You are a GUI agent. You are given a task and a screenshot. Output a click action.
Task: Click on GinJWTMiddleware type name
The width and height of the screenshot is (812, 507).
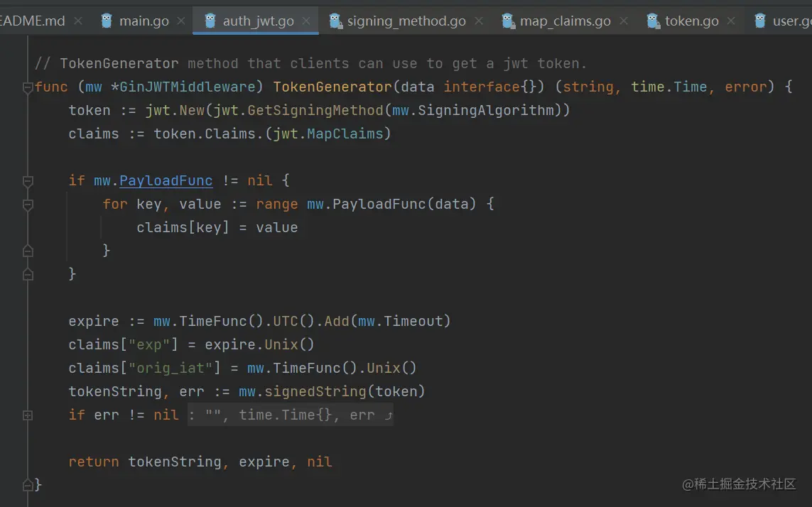point(188,87)
